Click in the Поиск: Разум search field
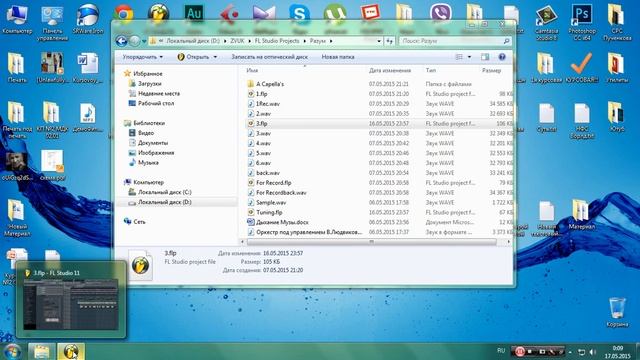 (451, 41)
